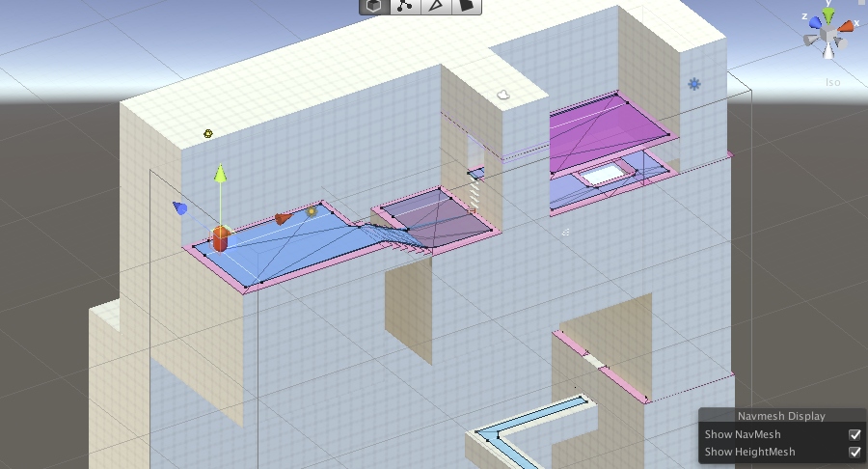Switch to Vertex selection mode
The height and width of the screenshot is (469, 868).
405,6
